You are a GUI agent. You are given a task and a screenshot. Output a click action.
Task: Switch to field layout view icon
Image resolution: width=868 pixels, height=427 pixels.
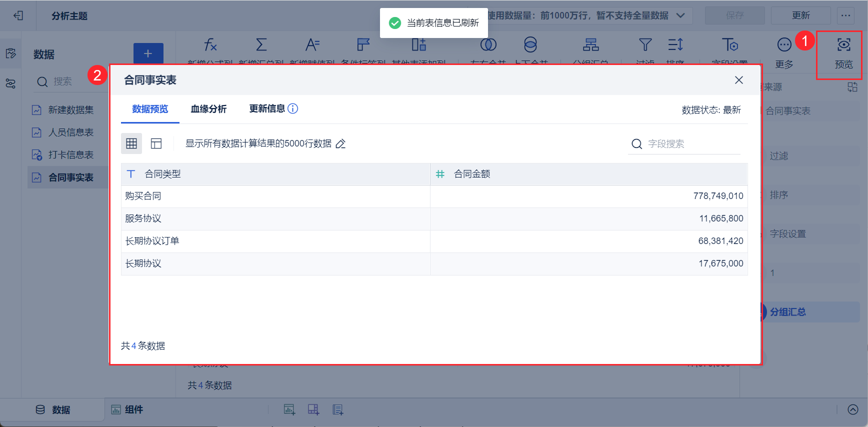156,143
